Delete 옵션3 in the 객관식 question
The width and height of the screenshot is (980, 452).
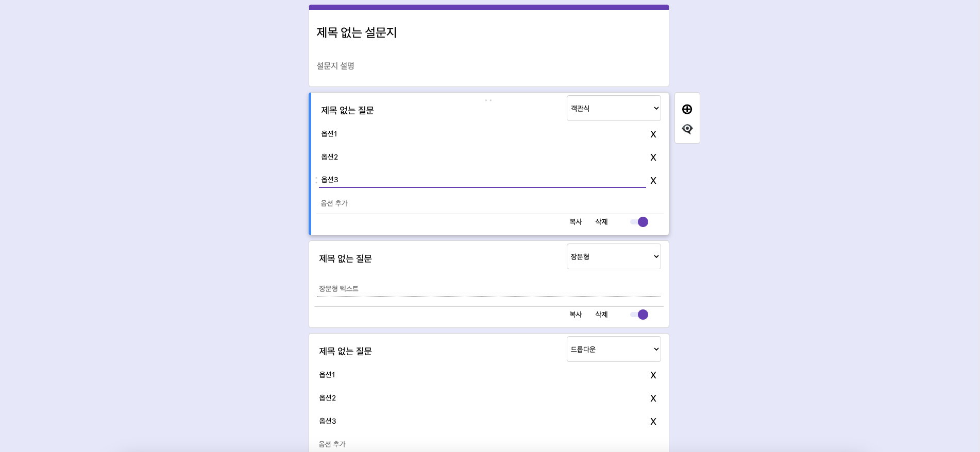[653, 180]
